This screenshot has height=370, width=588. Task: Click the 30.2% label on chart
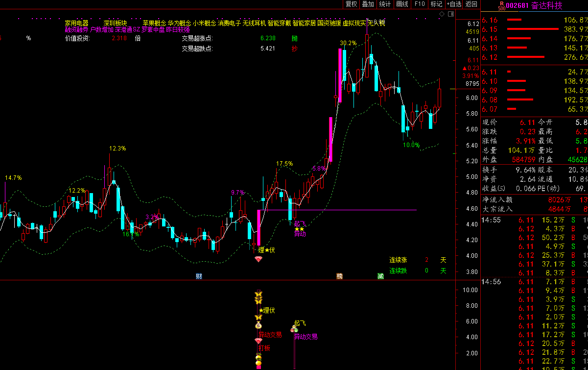tap(348, 43)
